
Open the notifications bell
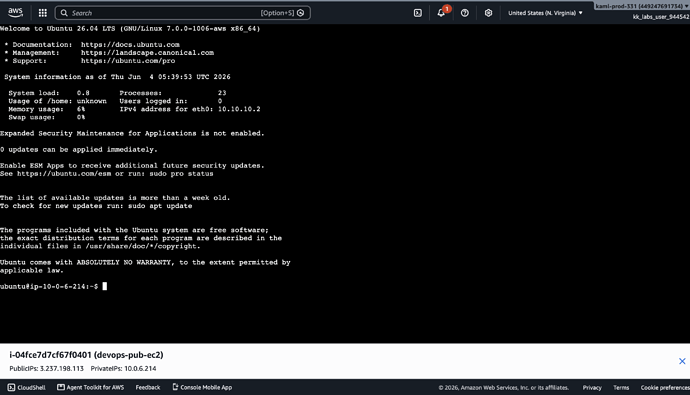tap(441, 13)
